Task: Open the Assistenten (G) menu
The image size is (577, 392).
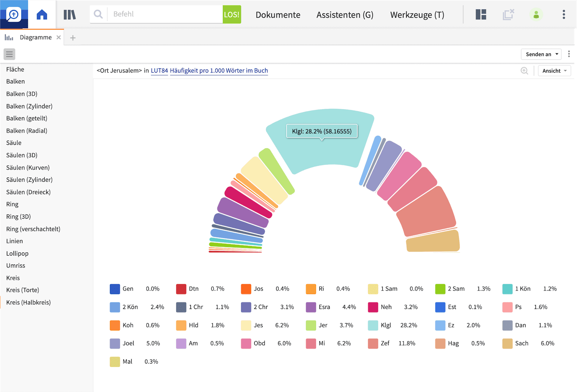Action: (x=345, y=15)
